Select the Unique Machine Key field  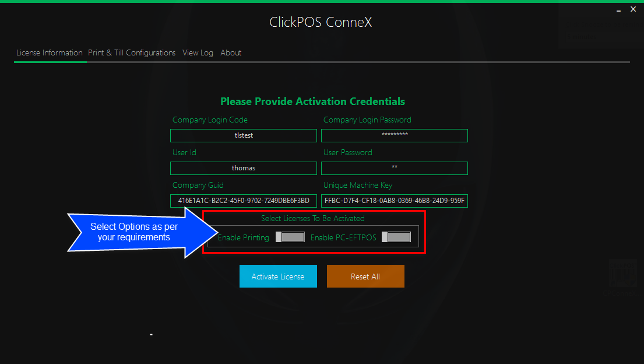click(395, 201)
